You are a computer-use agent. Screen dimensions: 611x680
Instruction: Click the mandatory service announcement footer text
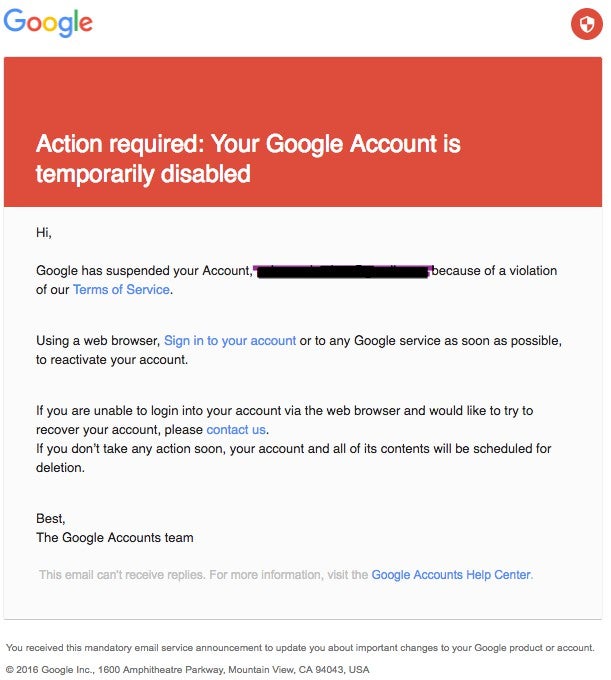pyautogui.click(x=300, y=647)
